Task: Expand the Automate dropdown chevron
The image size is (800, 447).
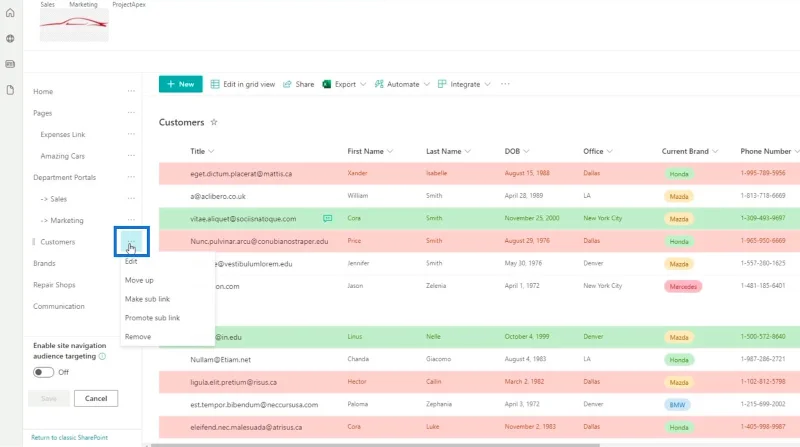Action: tap(427, 84)
